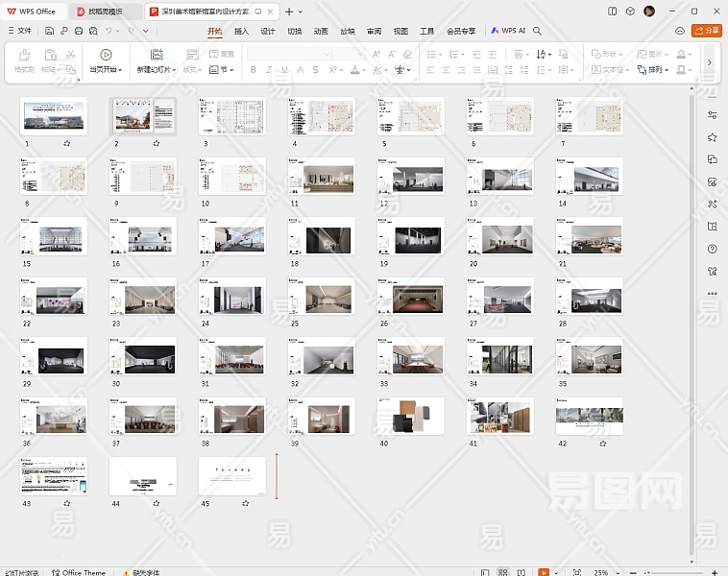Switch to reading view mode
The width and height of the screenshot is (728, 576).
coord(520,572)
